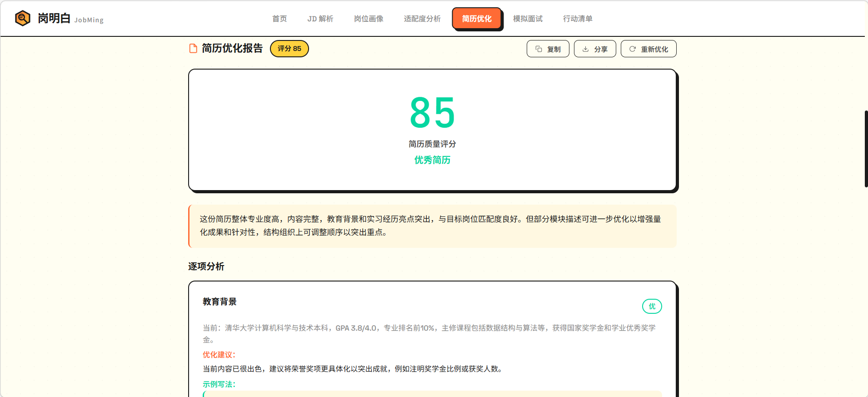Select the active 简历优化 tab
Image resolution: width=868 pixels, height=397 pixels.
pyautogui.click(x=477, y=19)
